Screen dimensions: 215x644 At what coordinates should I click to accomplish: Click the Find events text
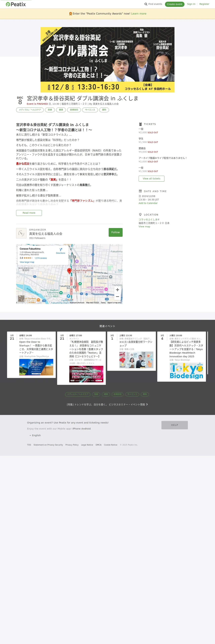[155, 4]
